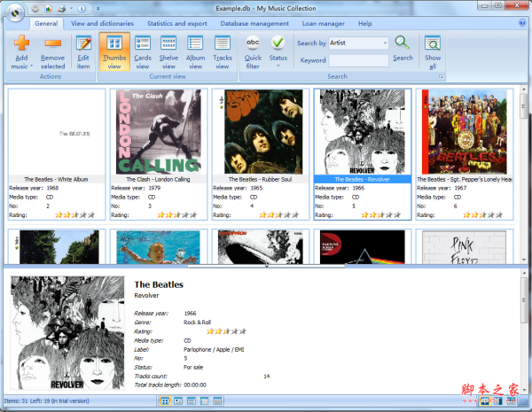Click the Album view status bar icon
This screenshot has width=532, height=412.
pos(204,401)
